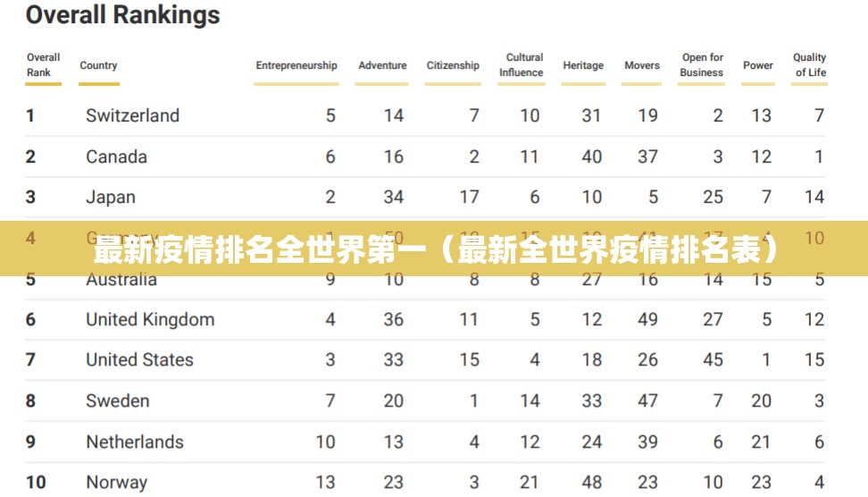The height and width of the screenshot is (497, 868).
Task: Click the Country column header
Action: 98,65
